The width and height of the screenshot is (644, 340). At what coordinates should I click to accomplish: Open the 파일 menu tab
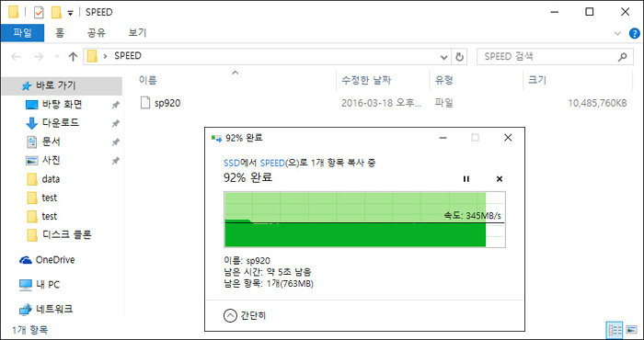point(23,33)
